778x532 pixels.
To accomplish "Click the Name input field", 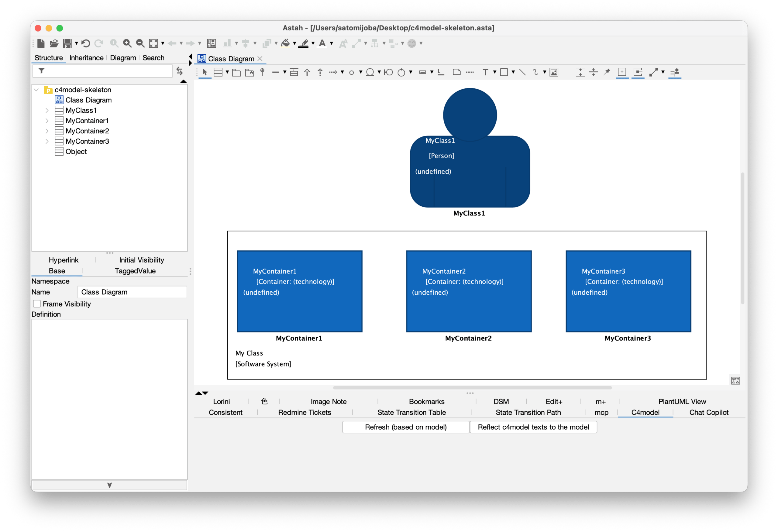I will coord(132,292).
